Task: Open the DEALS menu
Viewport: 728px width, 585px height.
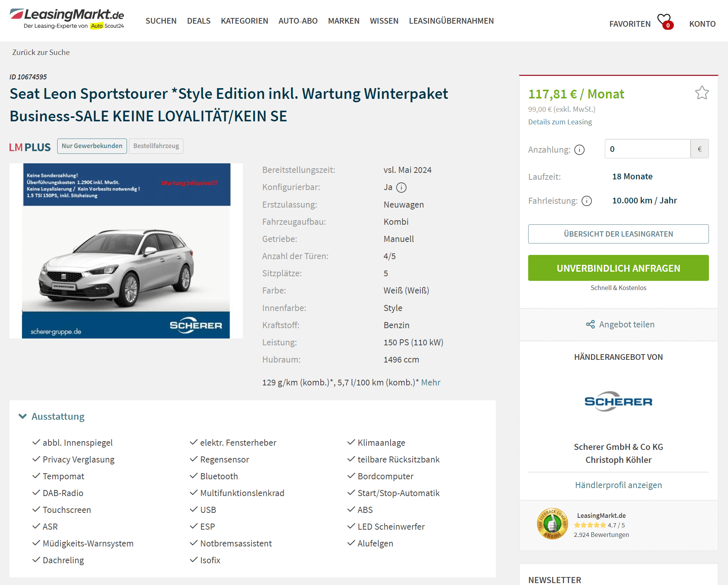Action: click(x=199, y=21)
